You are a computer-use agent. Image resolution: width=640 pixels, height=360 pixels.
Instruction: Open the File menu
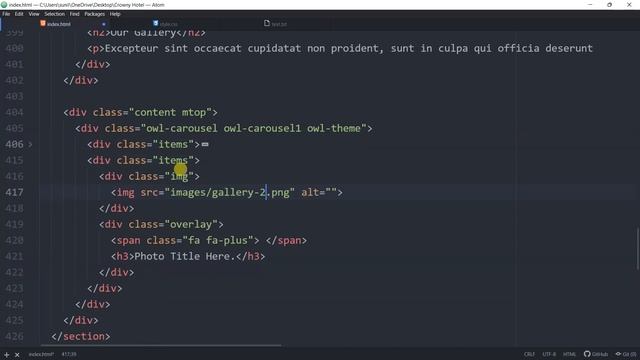[6, 14]
